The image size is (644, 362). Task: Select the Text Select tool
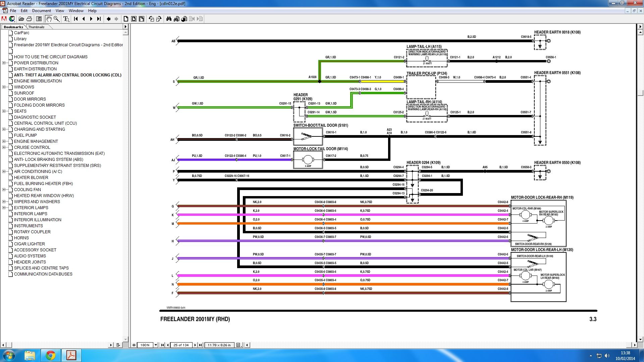tap(66, 19)
